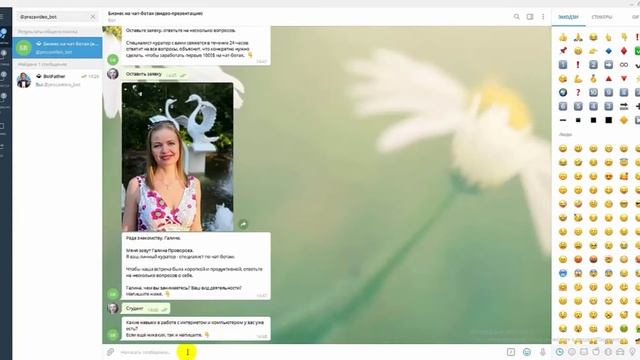Insert the medium black square emoji

(593, 120)
